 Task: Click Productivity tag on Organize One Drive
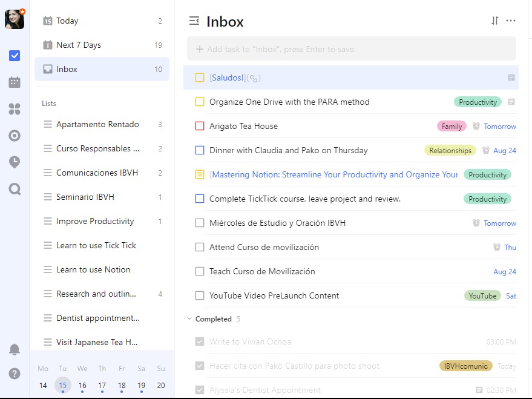coord(478,102)
